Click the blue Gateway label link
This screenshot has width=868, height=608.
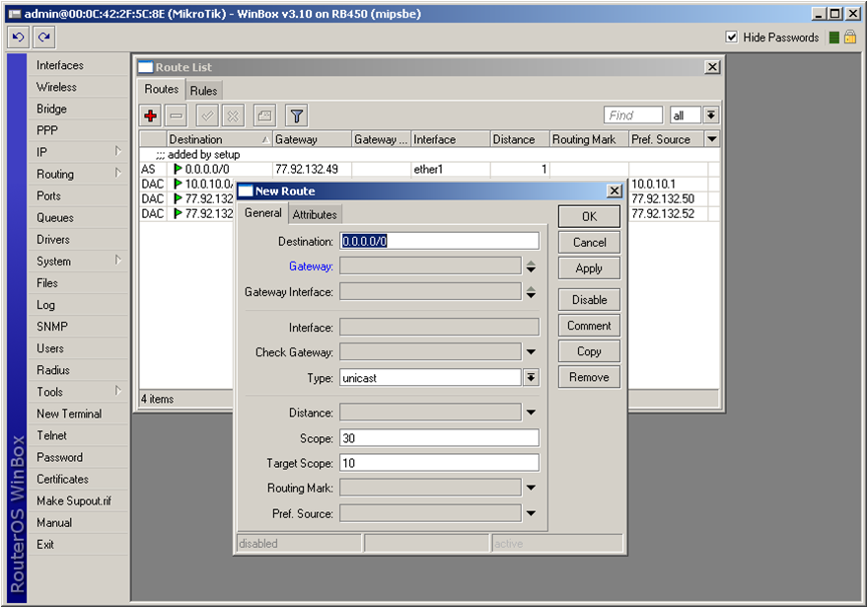(311, 266)
